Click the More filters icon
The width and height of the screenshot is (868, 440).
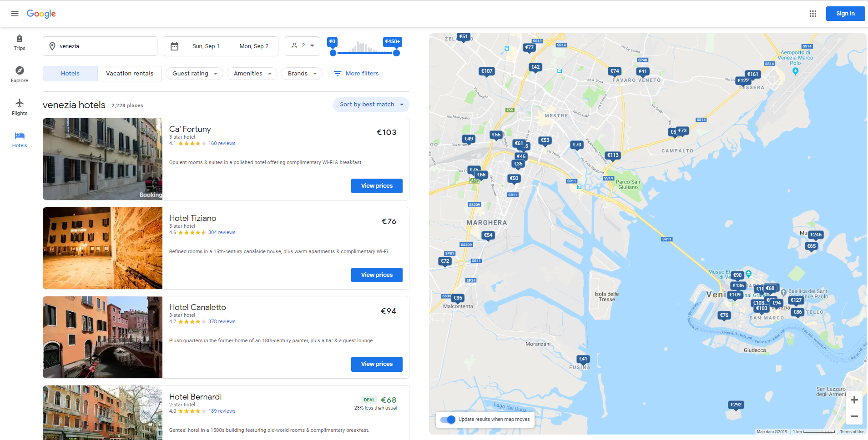pos(337,74)
